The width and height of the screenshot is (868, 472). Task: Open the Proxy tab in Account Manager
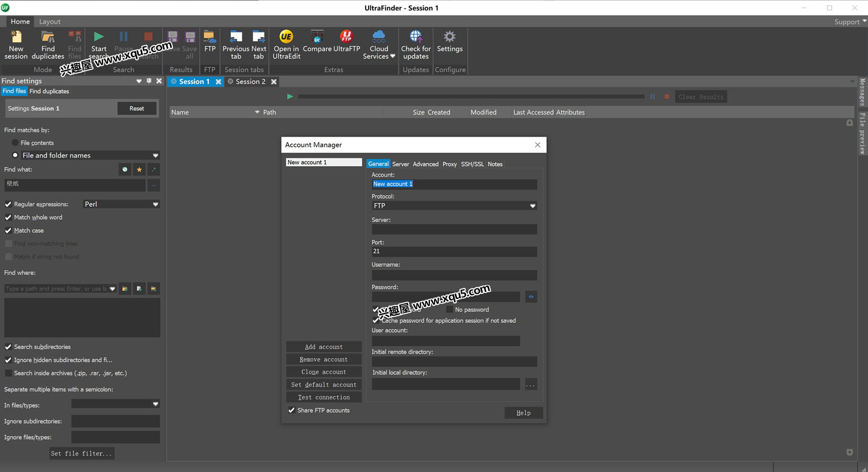coord(450,164)
